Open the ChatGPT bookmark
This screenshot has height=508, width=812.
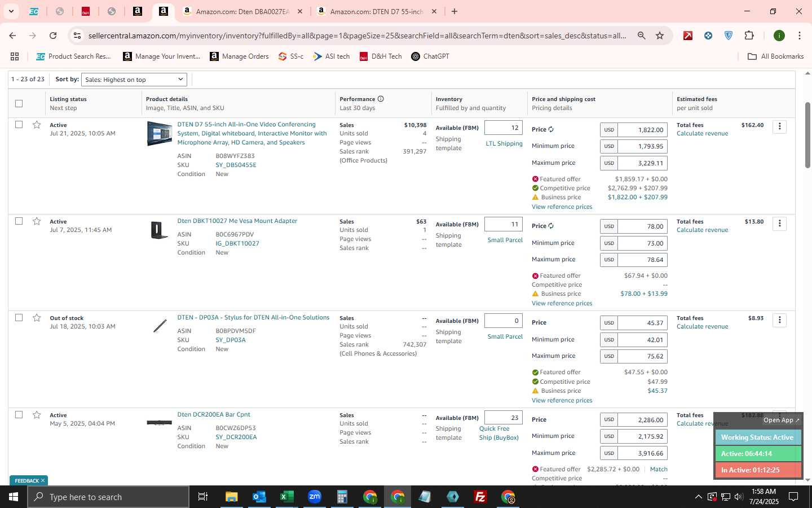pos(430,56)
